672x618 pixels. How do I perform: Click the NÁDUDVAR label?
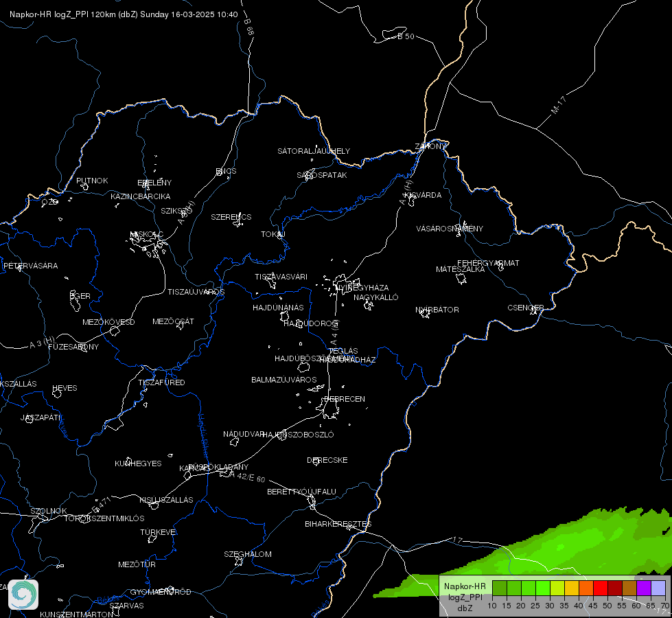(244, 434)
